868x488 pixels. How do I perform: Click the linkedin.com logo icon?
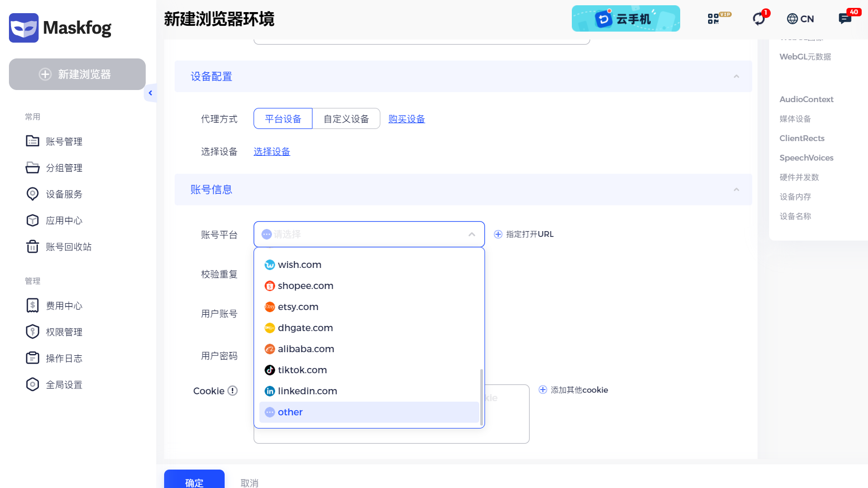[x=270, y=391]
